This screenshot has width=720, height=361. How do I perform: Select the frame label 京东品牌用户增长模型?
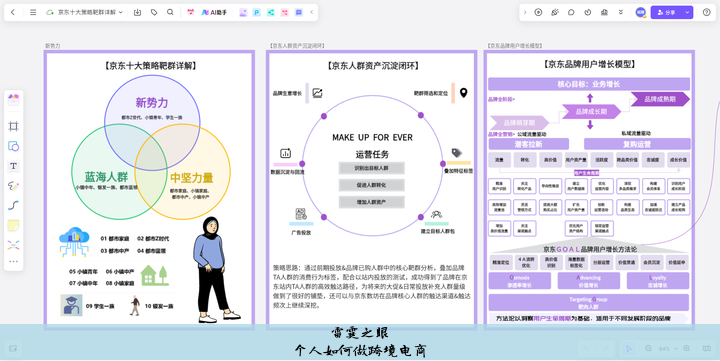[x=515, y=46]
